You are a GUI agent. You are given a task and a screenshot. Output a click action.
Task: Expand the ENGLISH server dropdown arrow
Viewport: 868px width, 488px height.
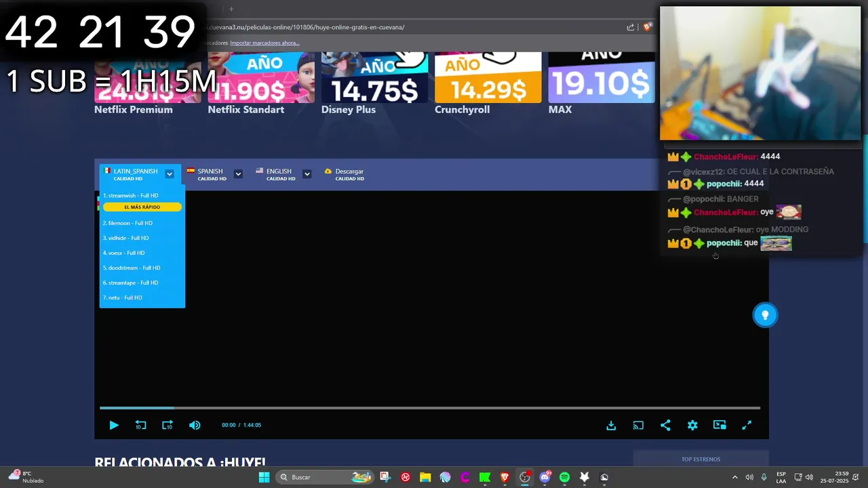(x=307, y=174)
